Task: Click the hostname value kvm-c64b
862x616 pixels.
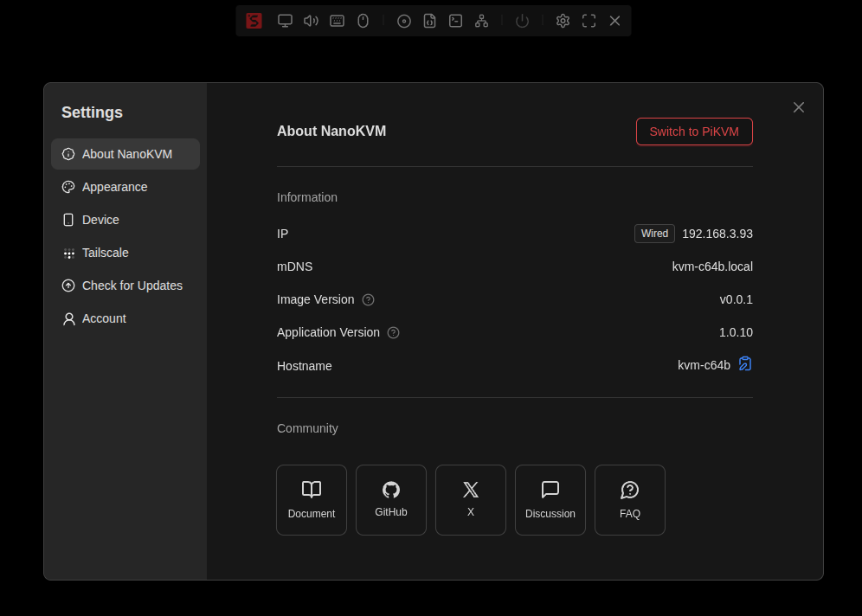Action: pos(704,365)
